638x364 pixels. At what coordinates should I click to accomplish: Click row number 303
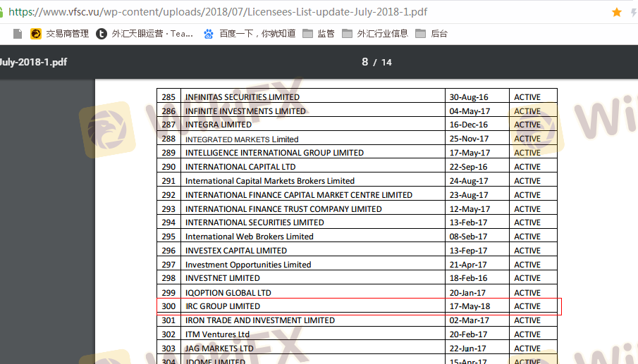(x=168, y=349)
